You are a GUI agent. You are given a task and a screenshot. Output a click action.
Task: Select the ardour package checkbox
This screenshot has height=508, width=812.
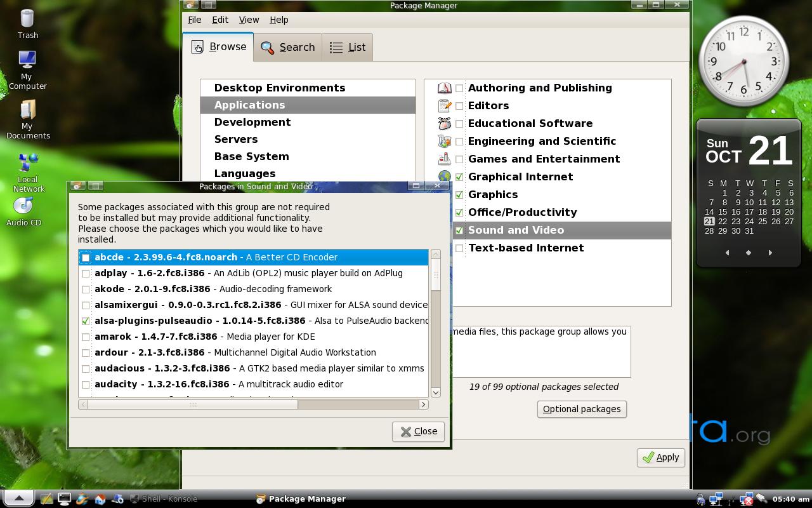pyautogui.click(x=86, y=352)
